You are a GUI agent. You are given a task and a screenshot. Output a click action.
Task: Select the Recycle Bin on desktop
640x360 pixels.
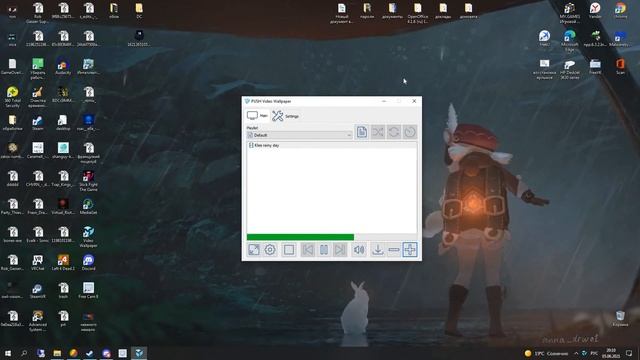coord(620,318)
